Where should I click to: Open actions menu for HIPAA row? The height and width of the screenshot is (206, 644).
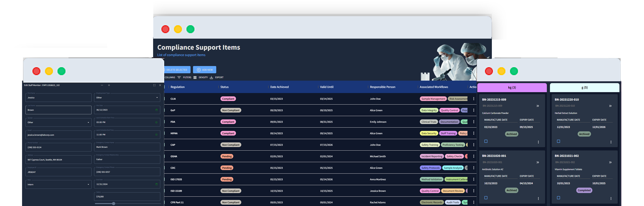click(x=474, y=133)
